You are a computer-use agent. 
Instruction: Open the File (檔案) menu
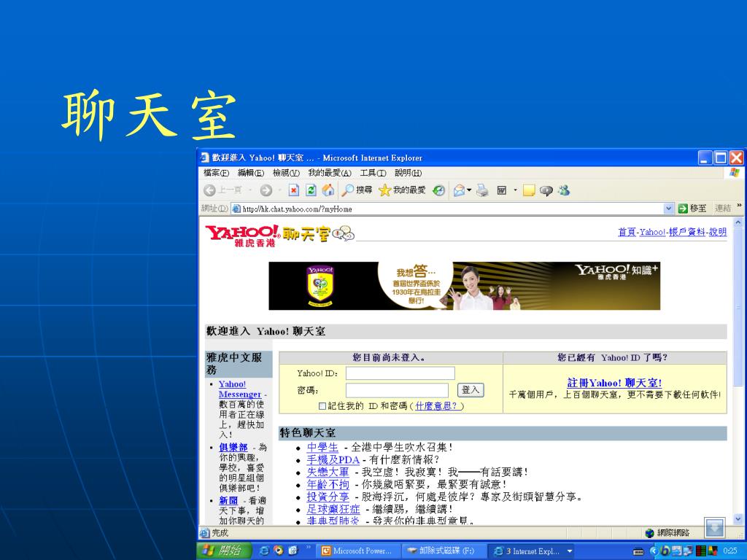[216, 173]
